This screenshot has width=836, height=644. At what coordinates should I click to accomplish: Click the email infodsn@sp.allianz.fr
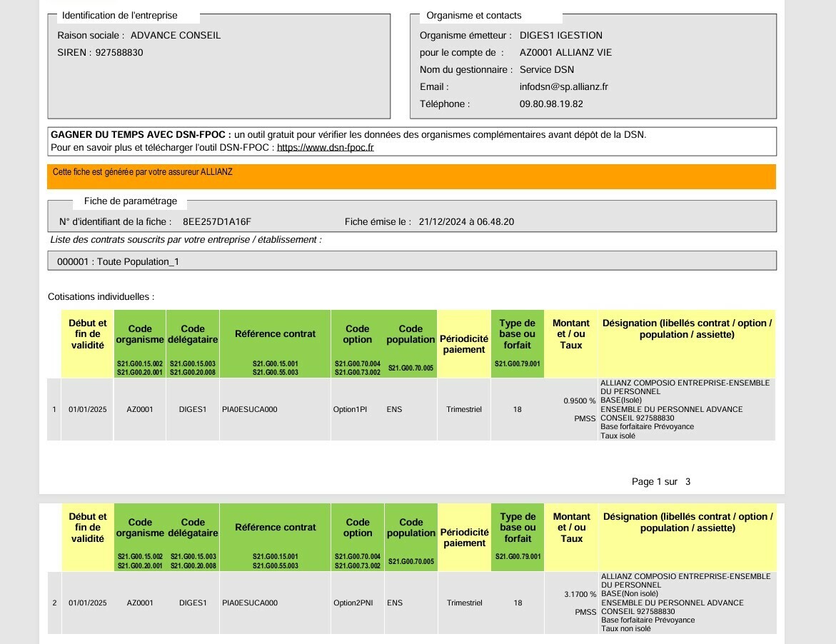point(563,87)
